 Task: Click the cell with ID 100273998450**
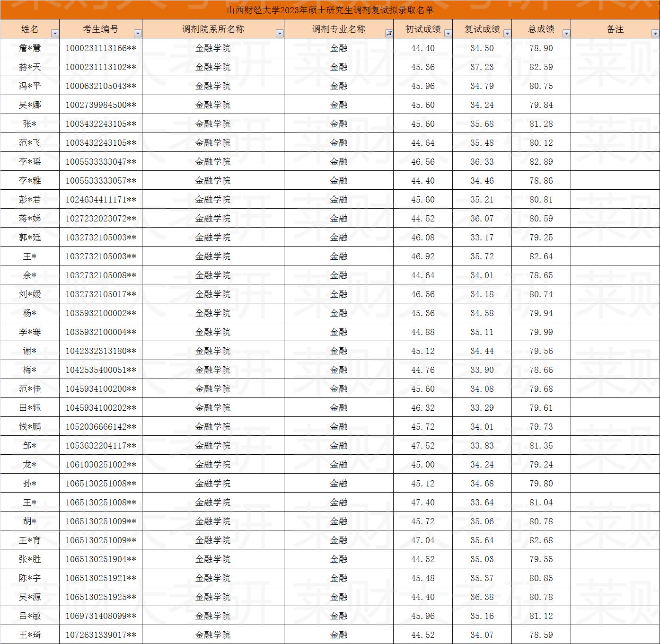coord(101,105)
